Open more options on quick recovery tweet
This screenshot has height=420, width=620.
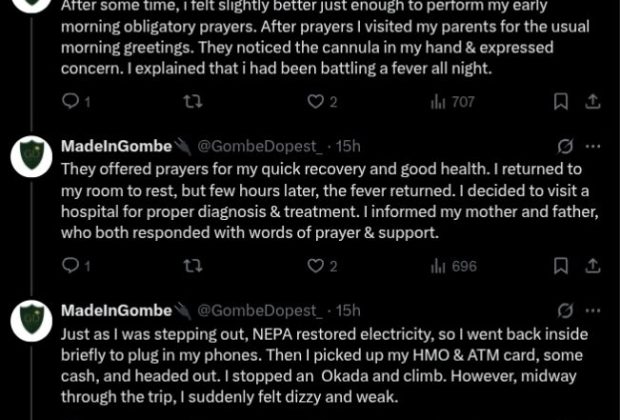[x=593, y=146]
